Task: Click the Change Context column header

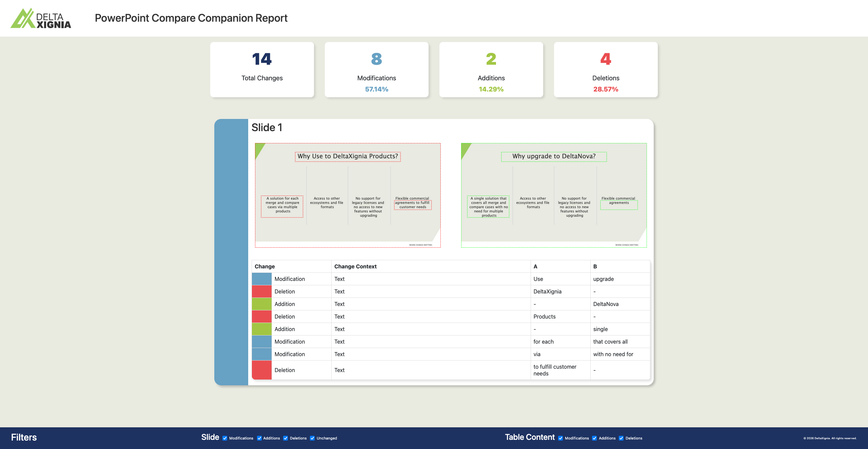Action: (431, 266)
